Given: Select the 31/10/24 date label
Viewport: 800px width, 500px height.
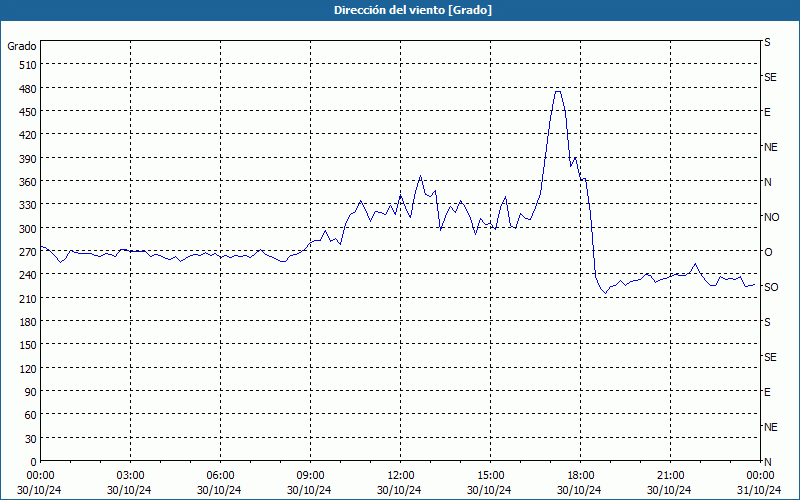Looking at the screenshot, I should (759, 490).
